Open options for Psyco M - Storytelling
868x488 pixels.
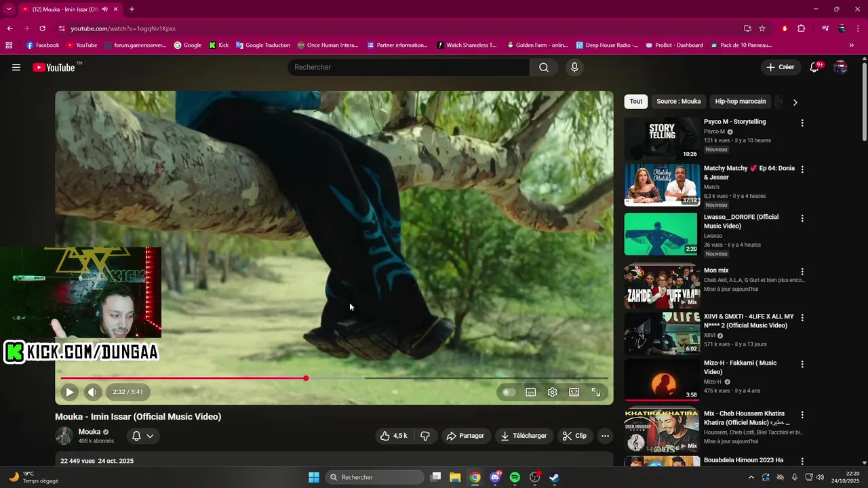pos(802,123)
